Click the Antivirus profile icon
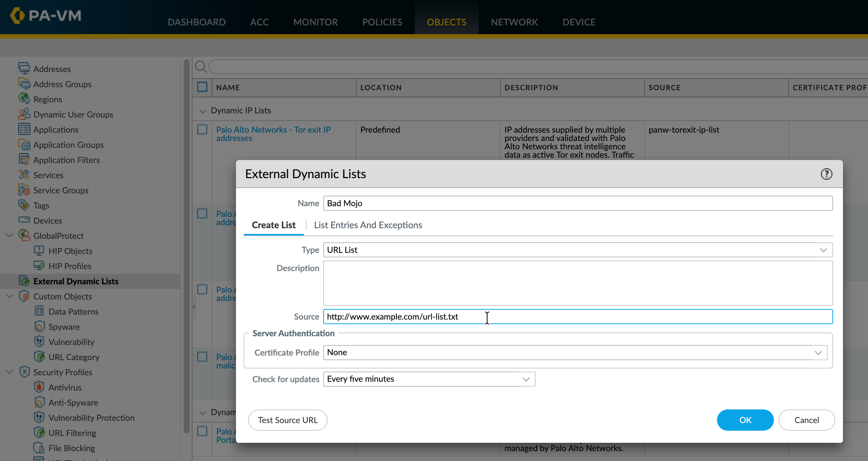This screenshot has width=868, height=461. tap(39, 387)
